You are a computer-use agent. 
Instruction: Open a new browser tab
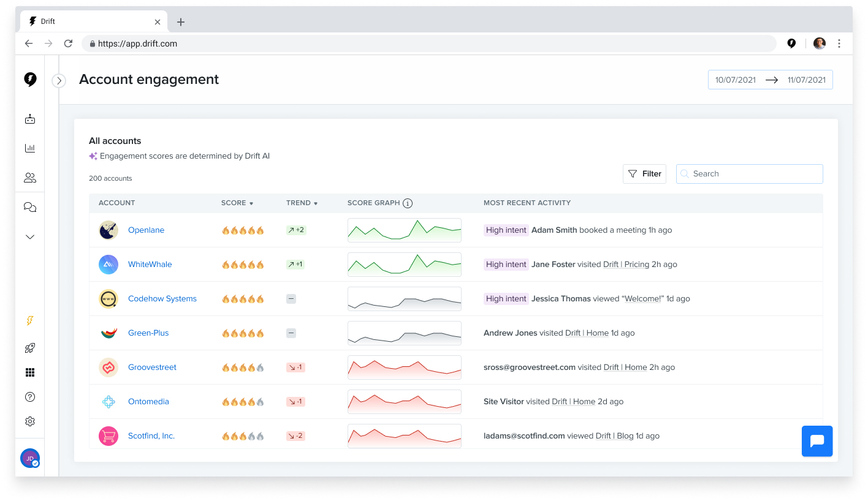[181, 22]
